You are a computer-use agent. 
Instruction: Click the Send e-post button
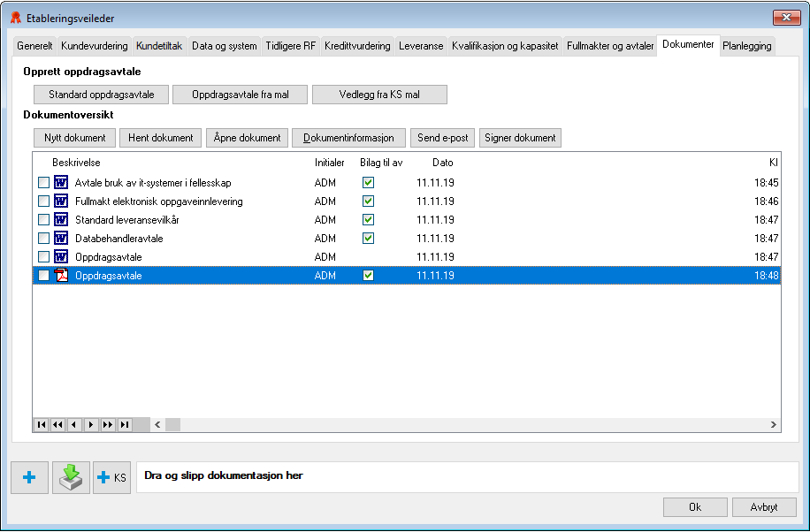443,138
